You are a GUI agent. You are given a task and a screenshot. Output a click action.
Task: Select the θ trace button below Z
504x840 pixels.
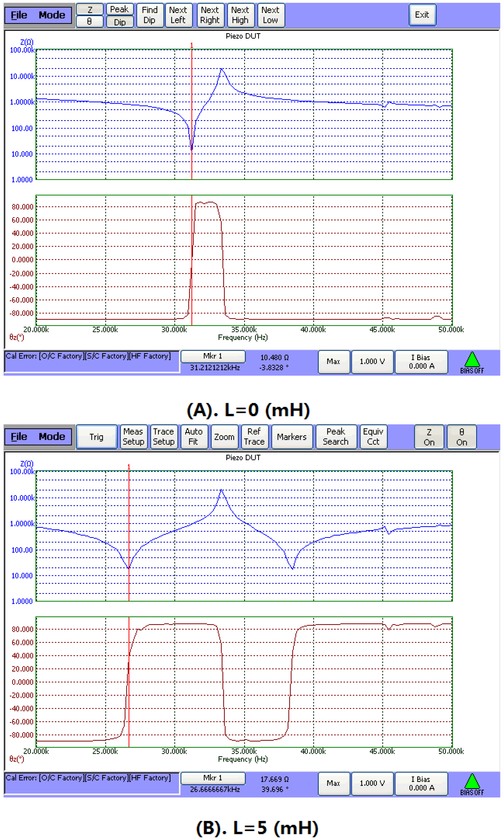tap(90, 21)
